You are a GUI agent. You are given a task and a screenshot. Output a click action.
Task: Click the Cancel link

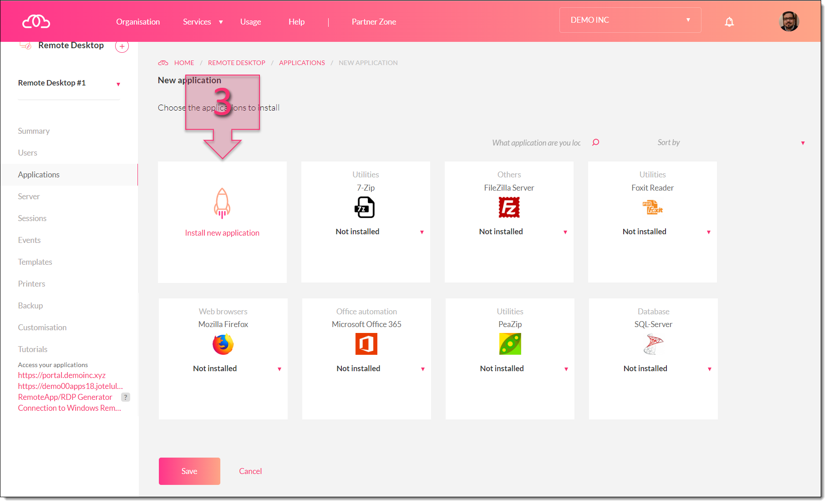point(250,471)
